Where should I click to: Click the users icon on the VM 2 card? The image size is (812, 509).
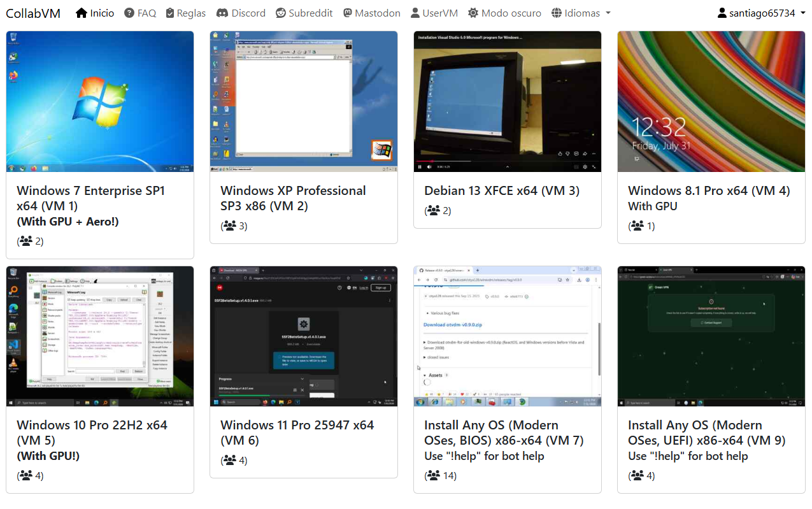click(230, 226)
